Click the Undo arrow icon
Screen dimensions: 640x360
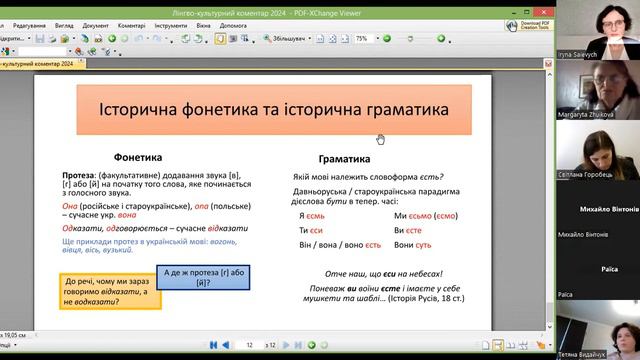pos(139,39)
